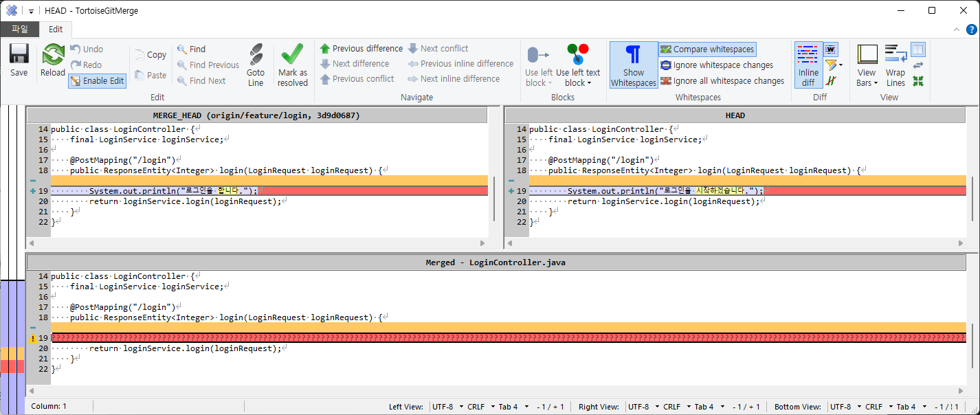
Task: Mark the conflict as resolved
Action: coord(293,65)
